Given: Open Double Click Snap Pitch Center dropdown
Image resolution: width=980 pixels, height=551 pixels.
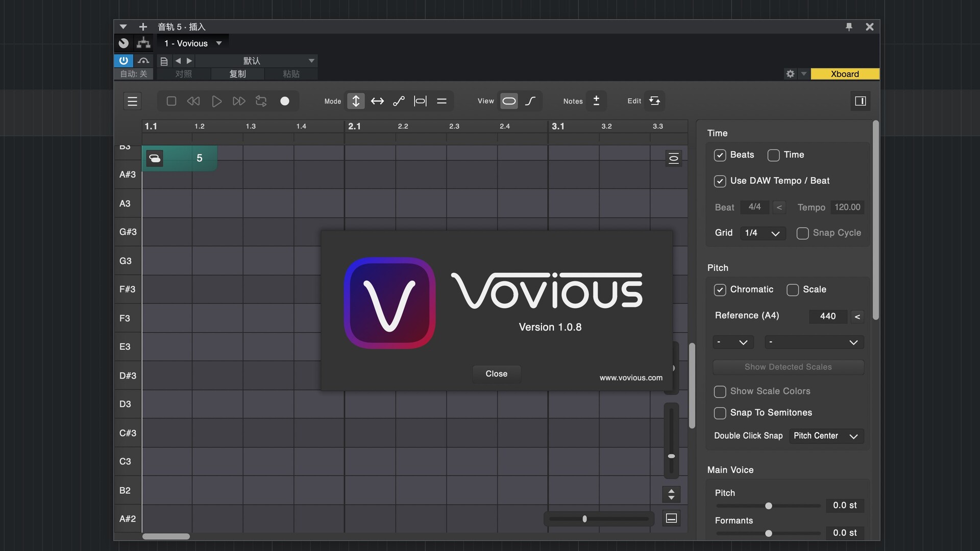Looking at the screenshot, I should [x=826, y=436].
